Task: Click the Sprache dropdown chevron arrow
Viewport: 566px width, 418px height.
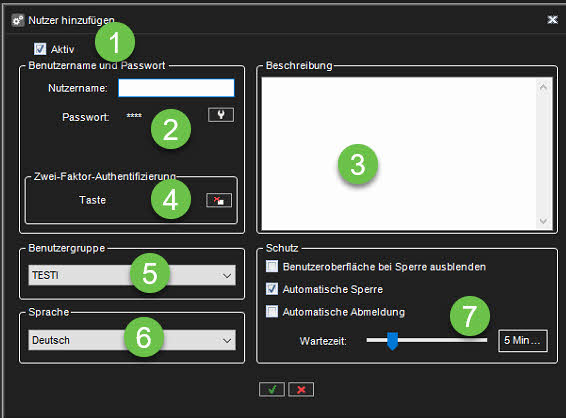Action: click(x=227, y=340)
